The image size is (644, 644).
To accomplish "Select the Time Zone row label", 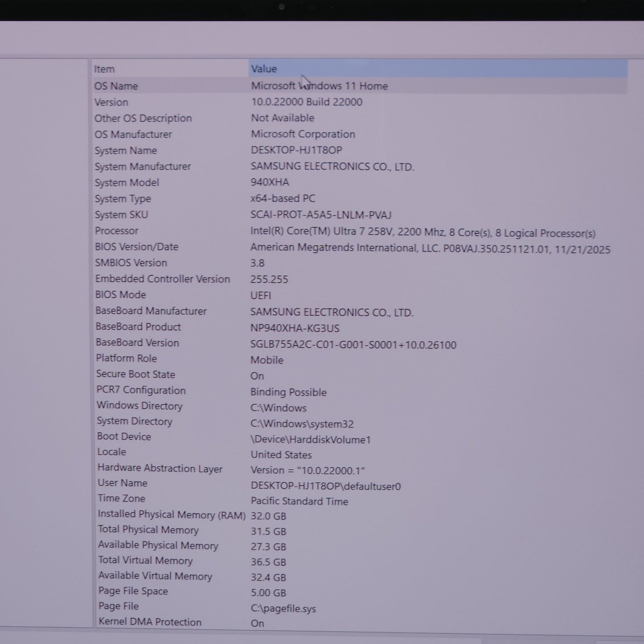I will coord(121,498).
